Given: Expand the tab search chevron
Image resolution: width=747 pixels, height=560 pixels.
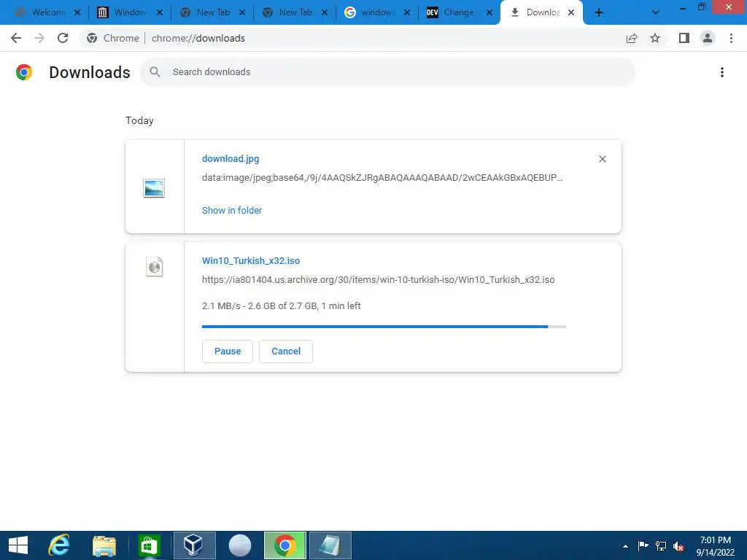Looking at the screenshot, I should (656, 13).
